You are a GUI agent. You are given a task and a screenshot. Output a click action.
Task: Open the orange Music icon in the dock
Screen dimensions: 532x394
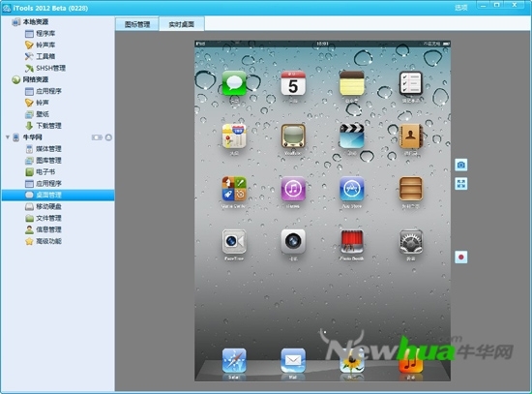[410, 361]
